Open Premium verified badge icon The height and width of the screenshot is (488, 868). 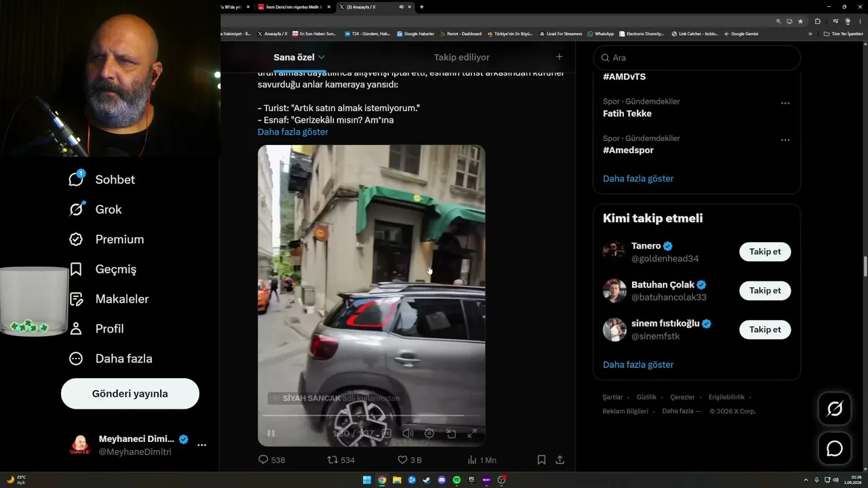76,239
